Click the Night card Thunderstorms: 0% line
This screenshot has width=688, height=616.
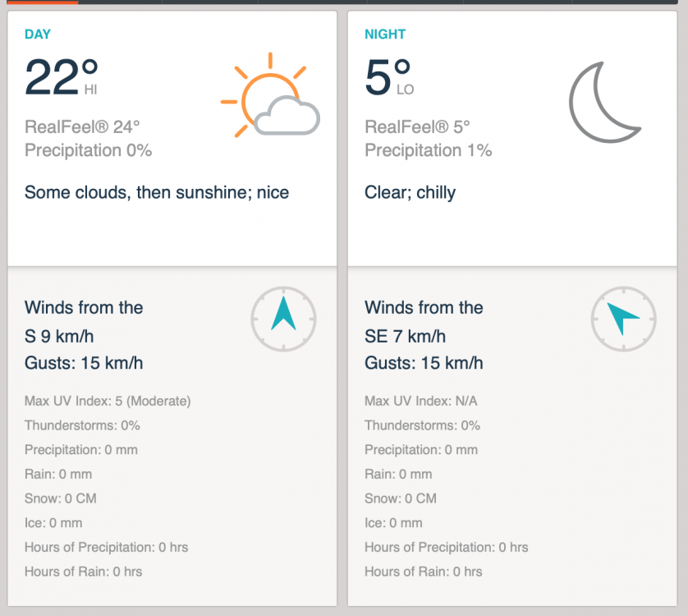422,425
